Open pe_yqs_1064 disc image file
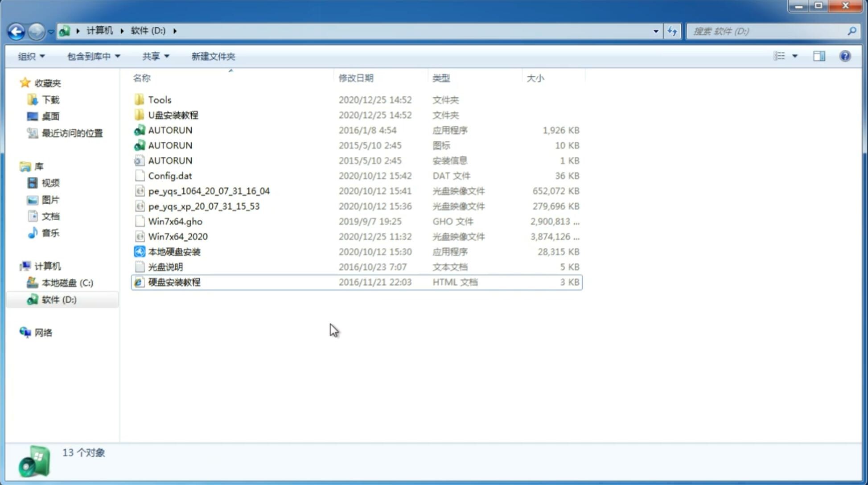868x485 pixels. click(x=208, y=191)
